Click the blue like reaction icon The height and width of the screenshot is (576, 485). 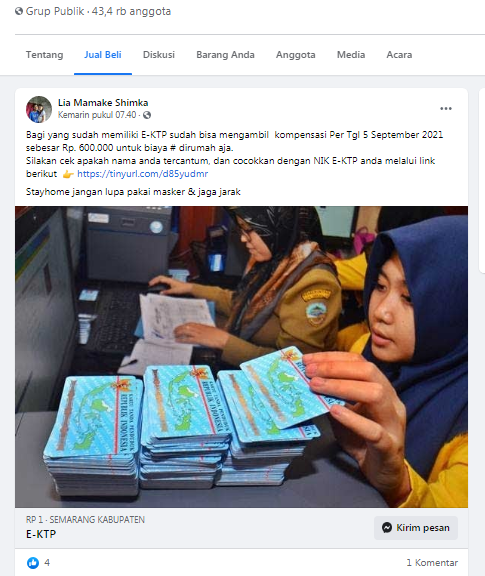tap(33, 562)
